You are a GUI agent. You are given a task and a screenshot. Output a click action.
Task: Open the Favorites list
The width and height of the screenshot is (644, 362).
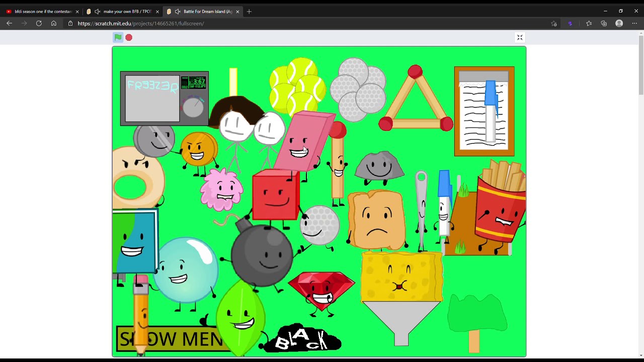589,23
